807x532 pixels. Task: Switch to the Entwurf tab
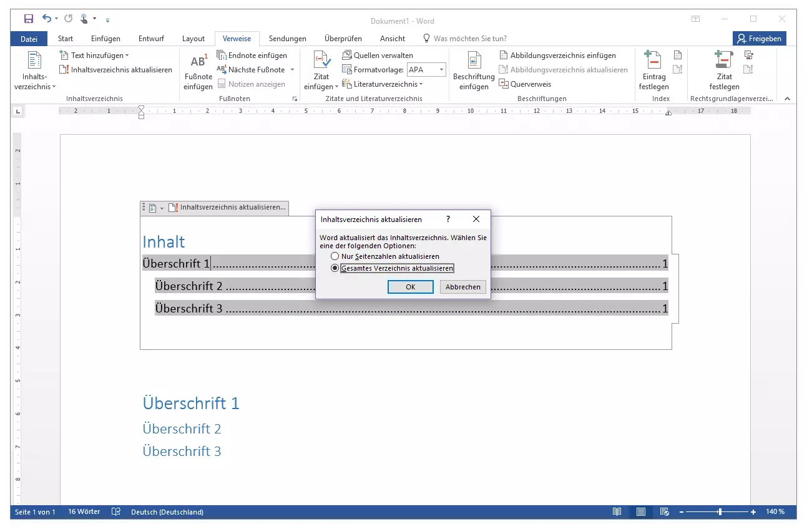151,39
